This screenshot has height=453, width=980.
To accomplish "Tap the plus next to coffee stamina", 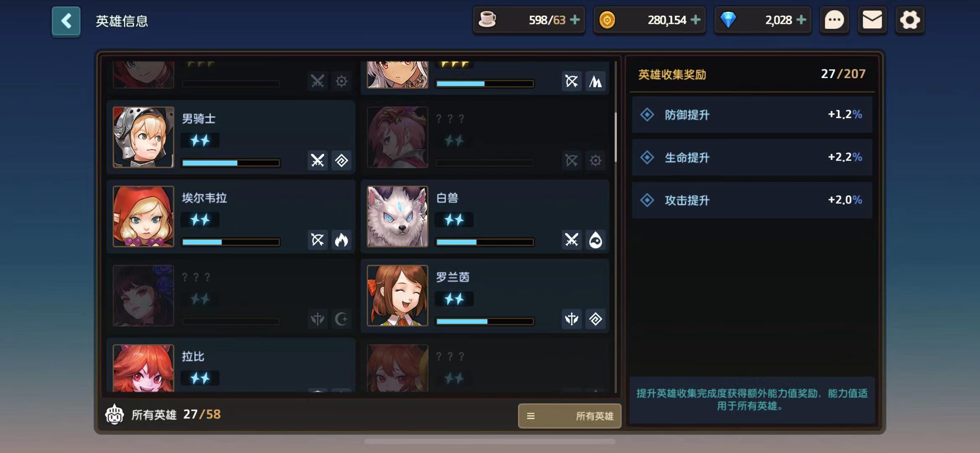I will (575, 20).
